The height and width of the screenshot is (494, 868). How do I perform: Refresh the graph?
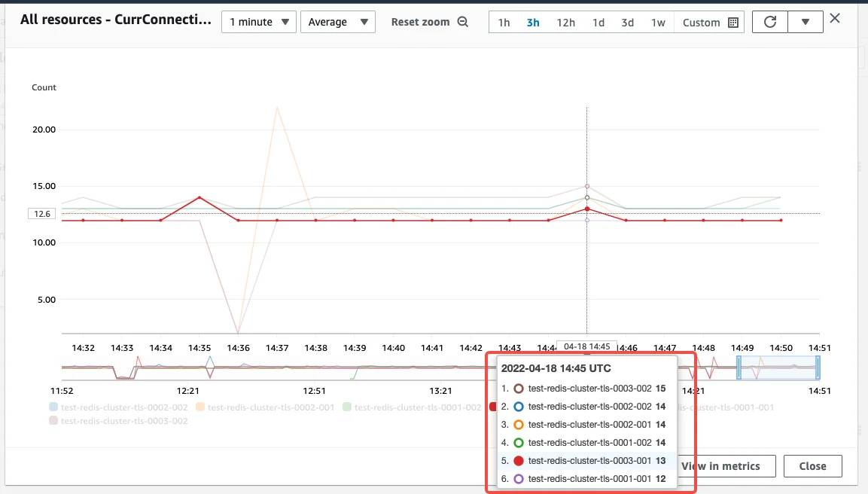[769, 22]
